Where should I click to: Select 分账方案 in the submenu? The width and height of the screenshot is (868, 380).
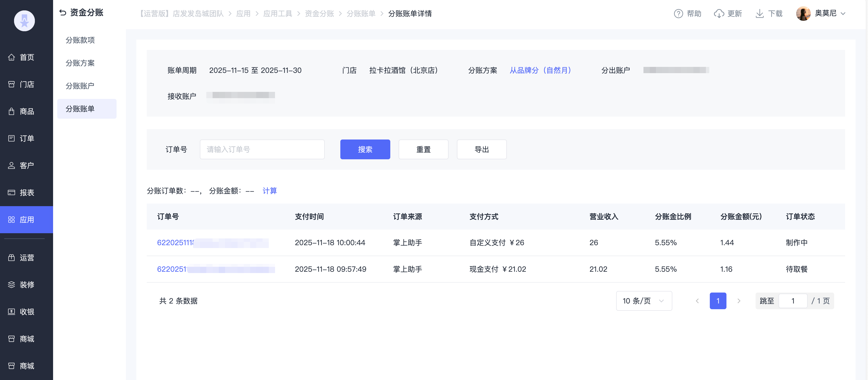click(x=80, y=63)
